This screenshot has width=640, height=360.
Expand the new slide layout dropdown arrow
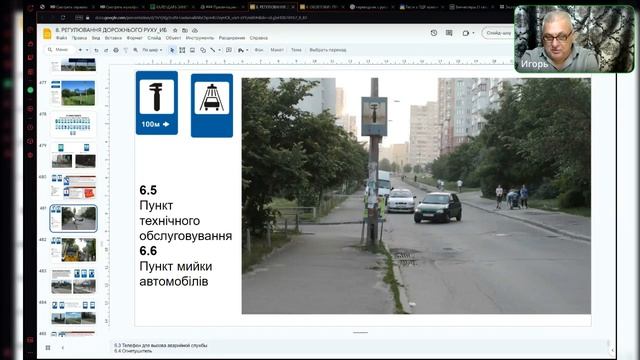point(87,50)
